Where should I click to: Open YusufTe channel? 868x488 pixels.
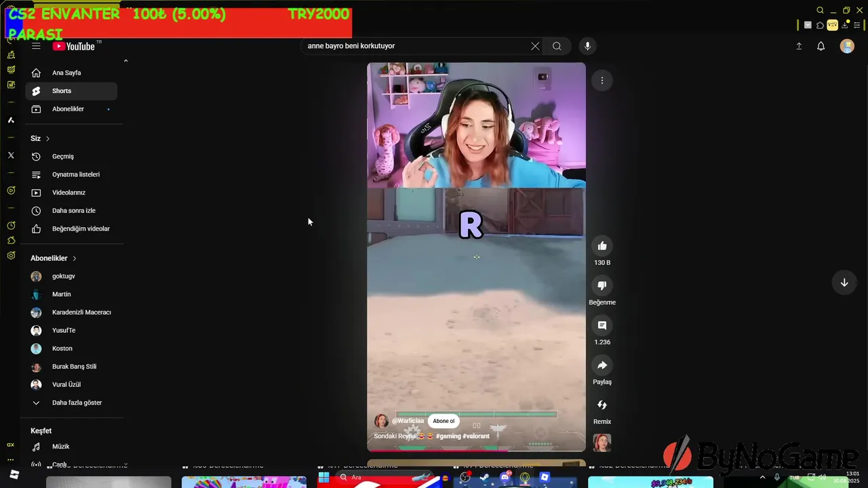pyautogui.click(x=71, y=331)
